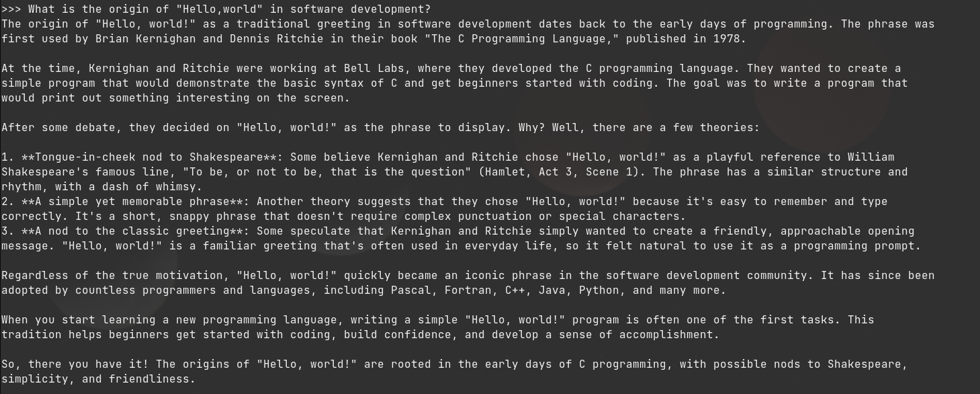Click the word "Python" in language list
980x394 pixels.
pos(599,290)
